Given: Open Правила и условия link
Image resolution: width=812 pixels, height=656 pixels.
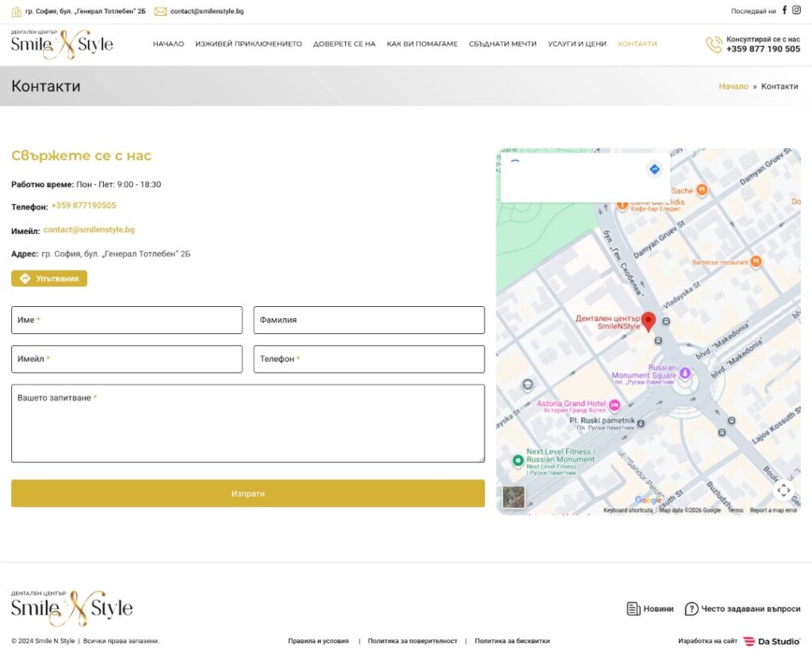Looking at the screenshot, I should coord(319,641).
